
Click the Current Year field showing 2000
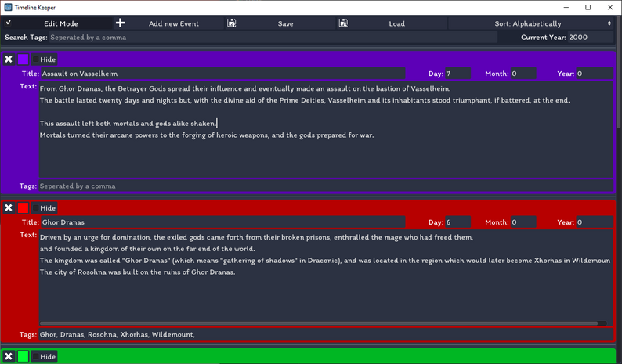click(x=590, y=38)
